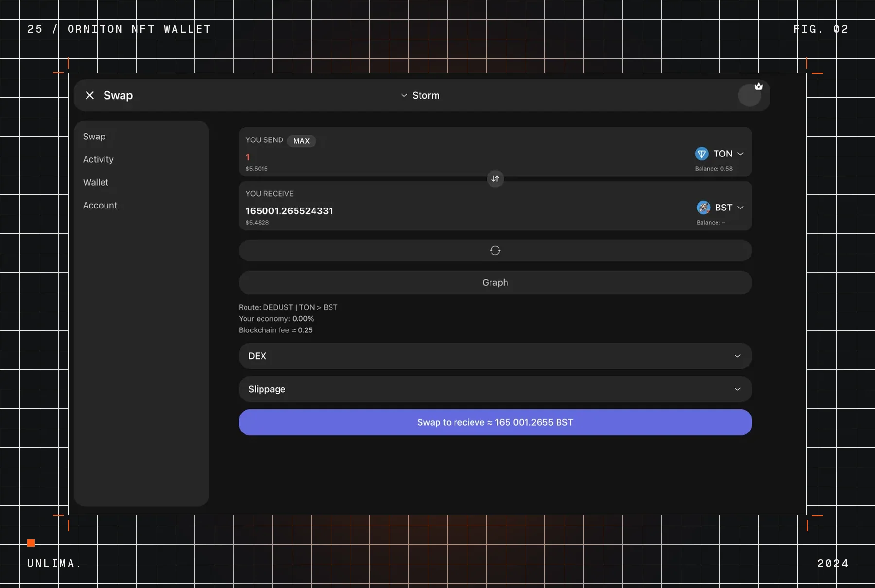The width and height of the screenshot is (875, 588).
Task: Click the 'Balance: 0.58' text
Action: [714, 169]
